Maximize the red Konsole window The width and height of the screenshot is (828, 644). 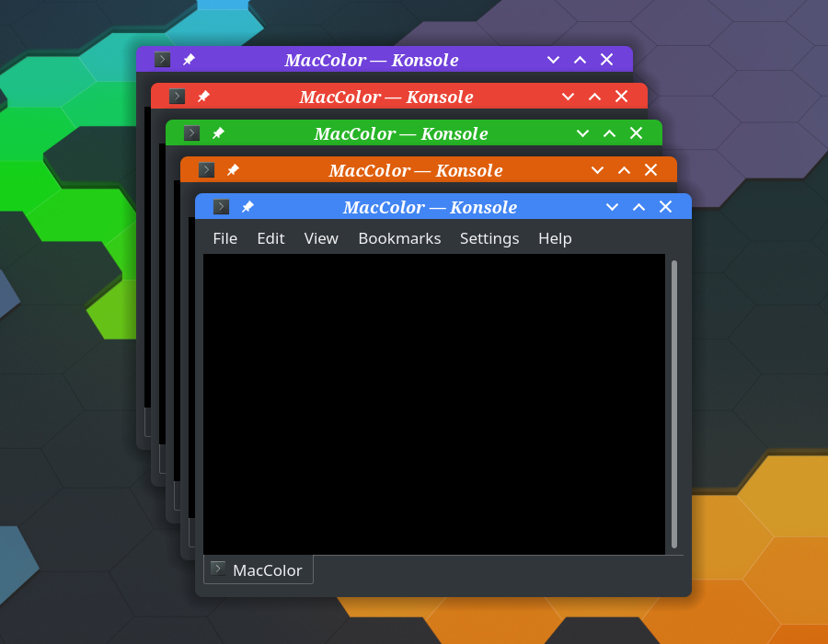tap(594, 97)
